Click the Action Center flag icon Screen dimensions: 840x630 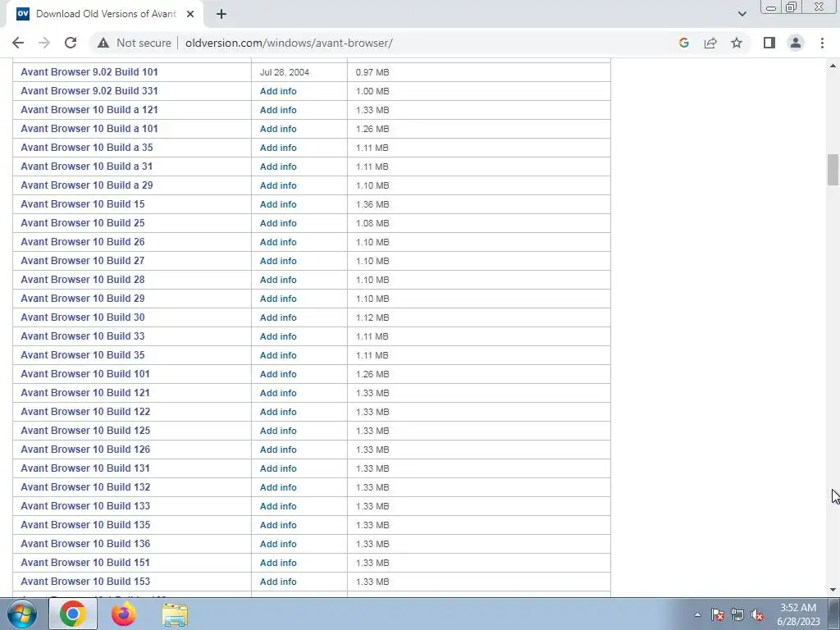point(718,614)
